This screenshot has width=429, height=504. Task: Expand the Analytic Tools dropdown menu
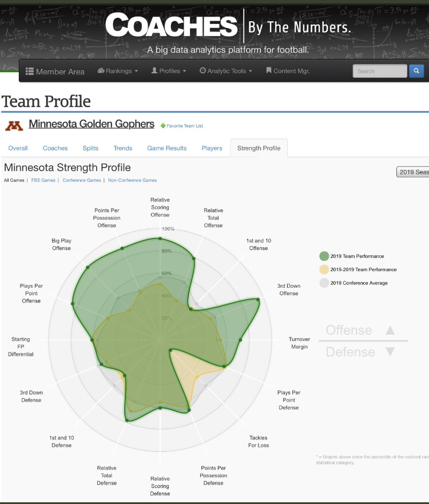click(x=226, y=71)
